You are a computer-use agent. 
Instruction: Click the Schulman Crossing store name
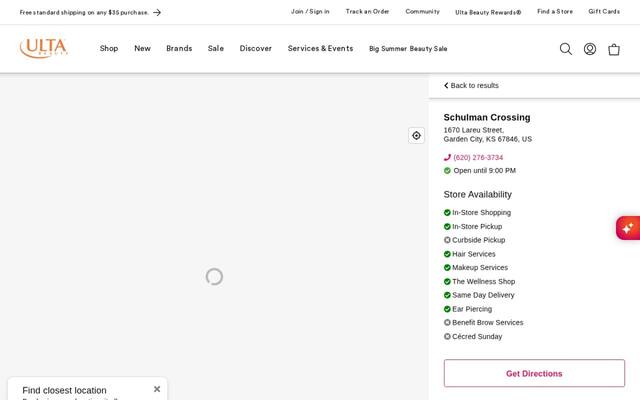coord(487,118)
